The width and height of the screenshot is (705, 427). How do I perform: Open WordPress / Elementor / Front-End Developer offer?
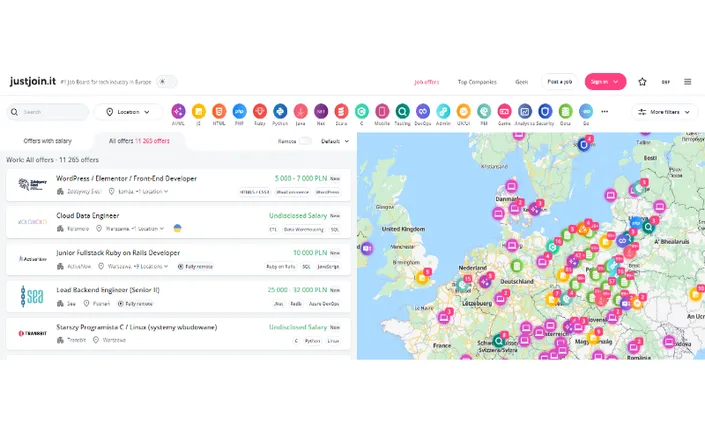(x=178, y=185)
